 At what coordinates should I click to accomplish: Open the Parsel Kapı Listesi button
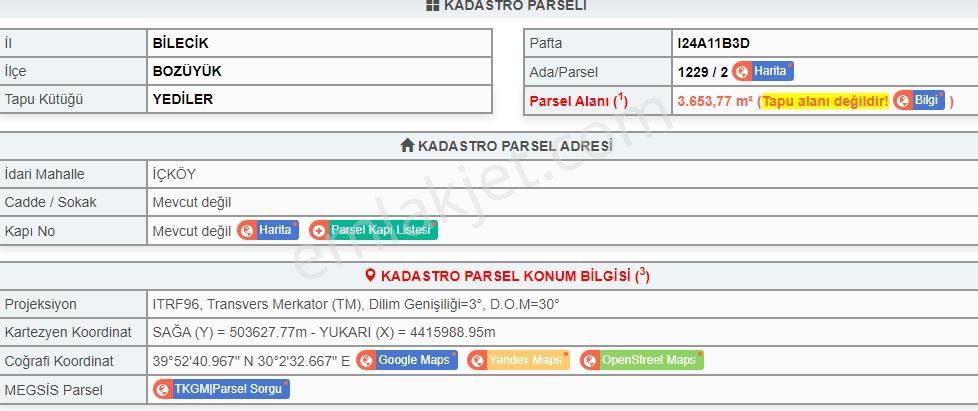373,230
